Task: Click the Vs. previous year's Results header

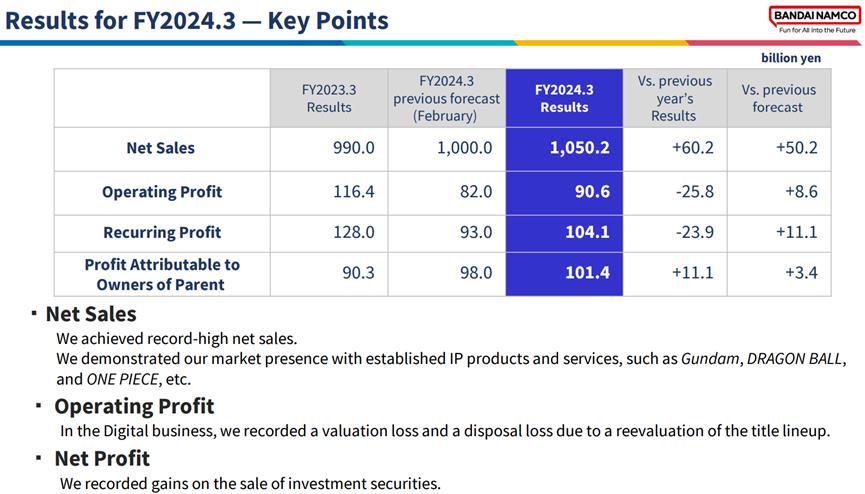Action: [x=675, y=98]
